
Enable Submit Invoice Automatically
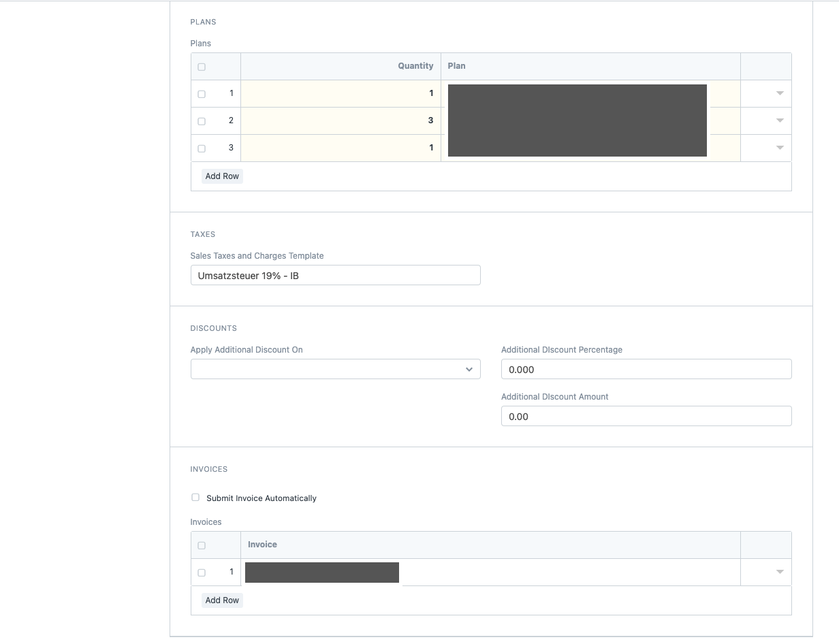coord(195,497)
